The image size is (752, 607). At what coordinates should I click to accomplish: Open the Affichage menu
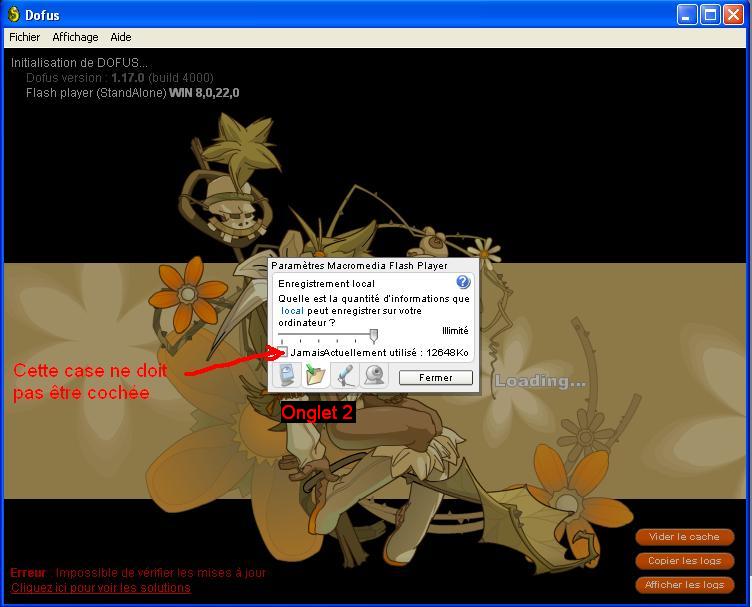click(75, 37)
